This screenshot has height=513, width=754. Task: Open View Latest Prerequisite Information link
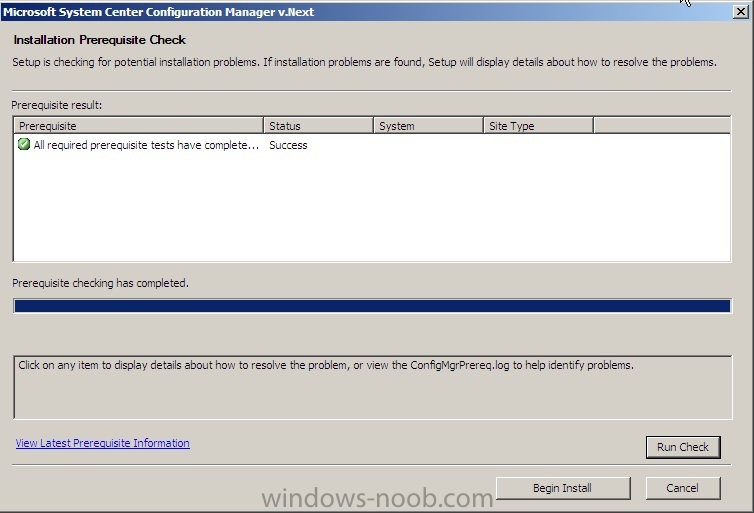[x=102, y=443]
